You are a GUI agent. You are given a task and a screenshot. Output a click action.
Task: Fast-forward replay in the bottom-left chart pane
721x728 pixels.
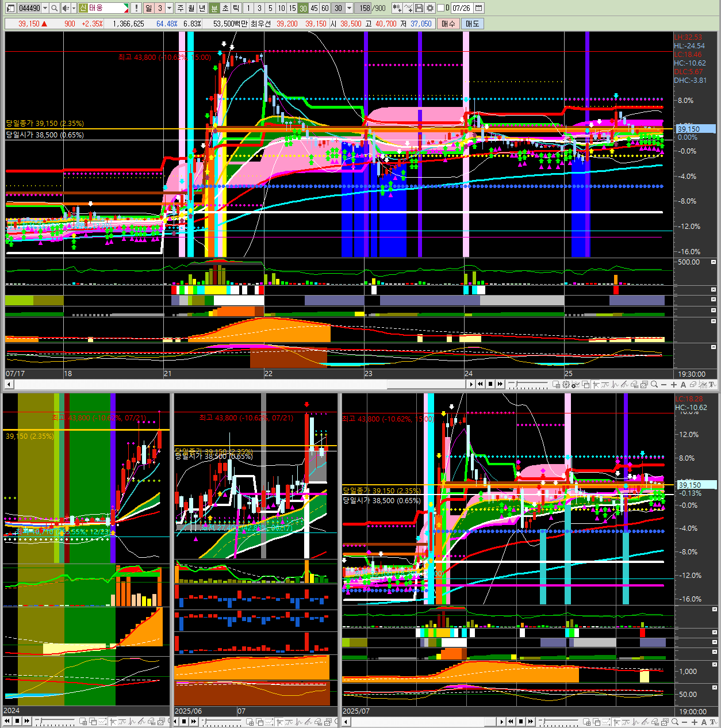(26, 721)
